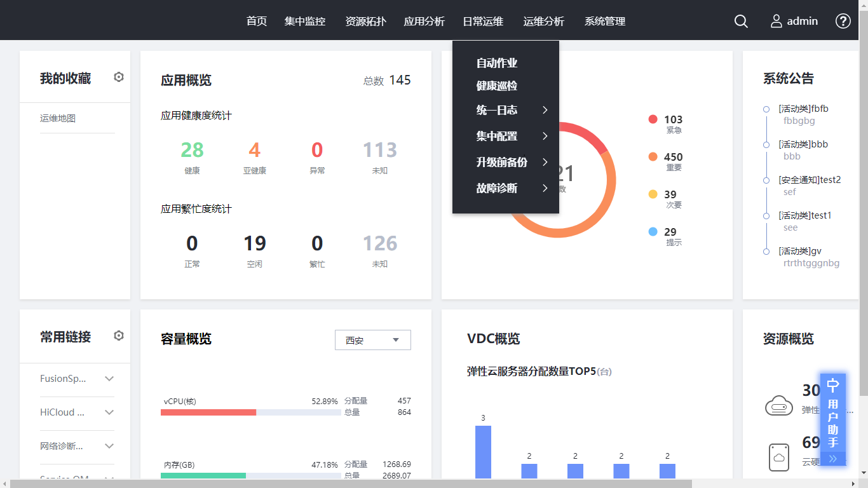Expand the 网络诊断 link group

pyautogui.click(x=109, y=446)
